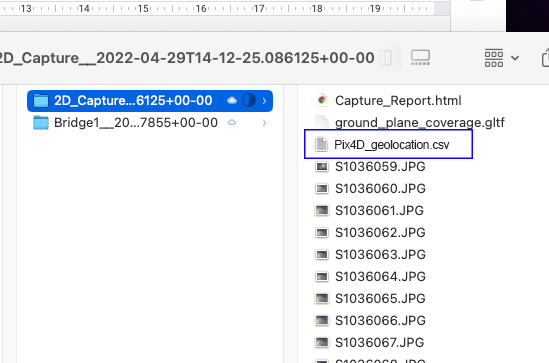Select the S1036064.JPG file

(x=380, y=277)
